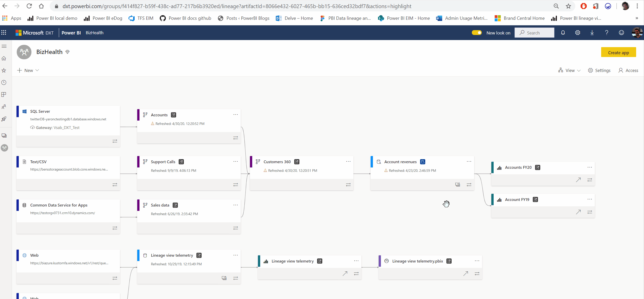Click the Create app button

[618, 52]
